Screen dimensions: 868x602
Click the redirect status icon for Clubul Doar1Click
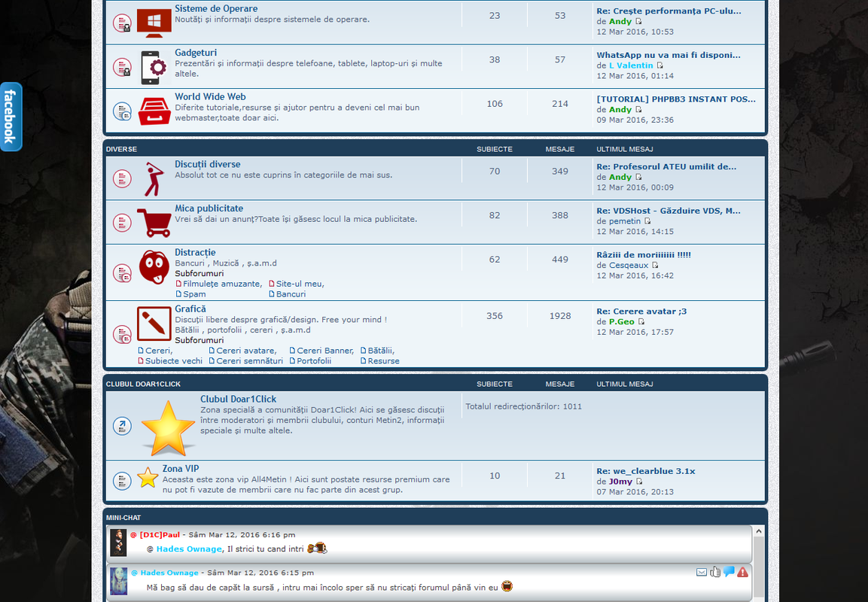click(x=123, y=426)
